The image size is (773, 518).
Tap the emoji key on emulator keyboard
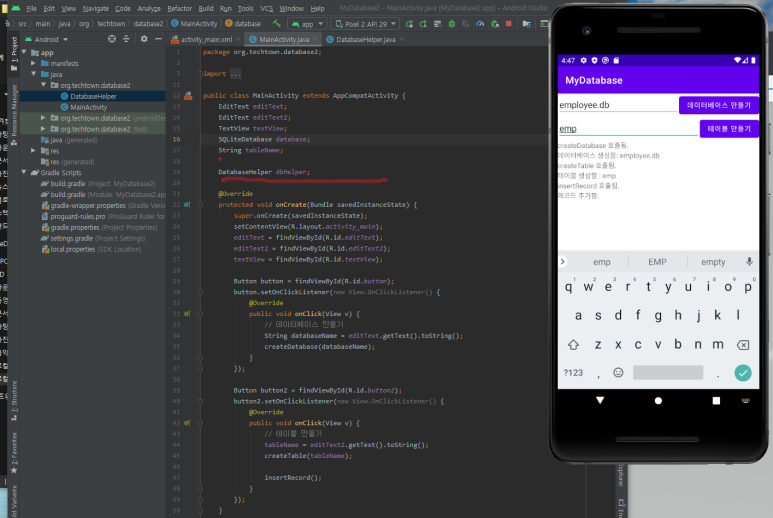pyautogui.click(x=618, y=373)
